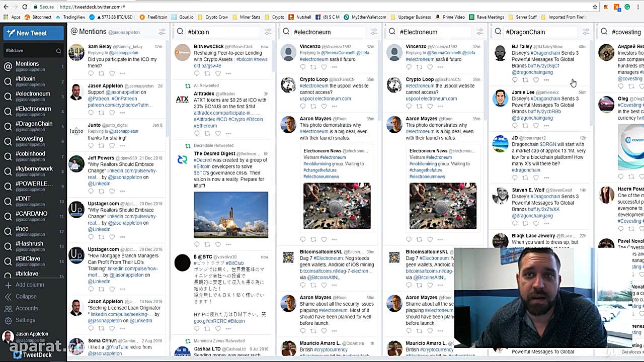Open the dld.bz/gsw4e link
The height and width of the screenshot is (362, 644).
tap(207, 66)
